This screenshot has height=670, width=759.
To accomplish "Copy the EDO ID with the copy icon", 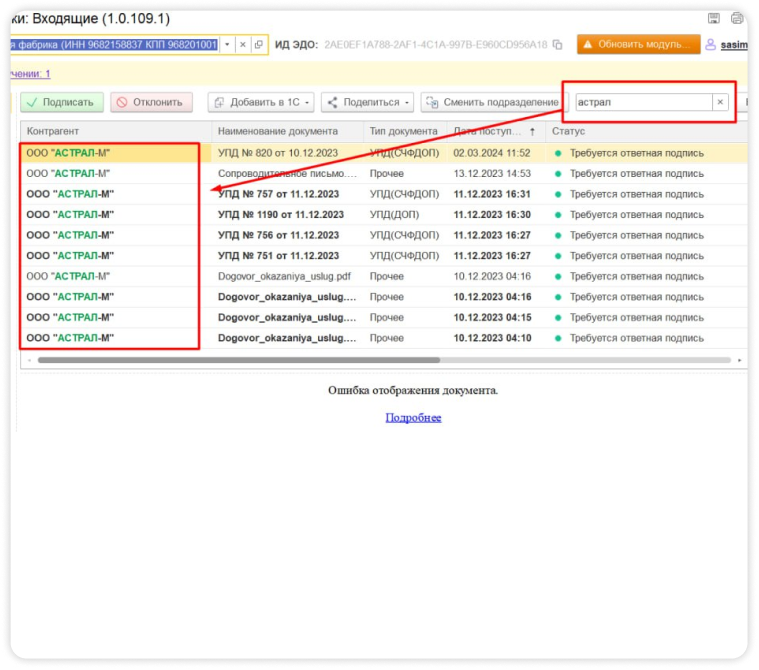I will tap(557, 45).
